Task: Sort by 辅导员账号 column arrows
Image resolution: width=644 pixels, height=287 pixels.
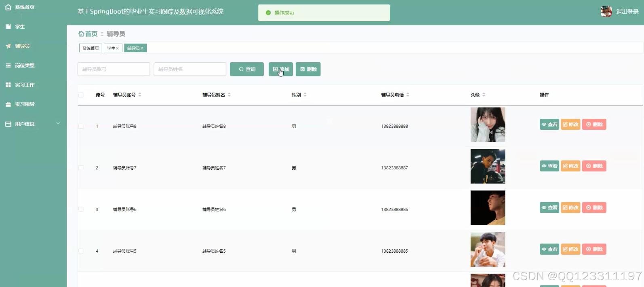Action: pos(140,95)
